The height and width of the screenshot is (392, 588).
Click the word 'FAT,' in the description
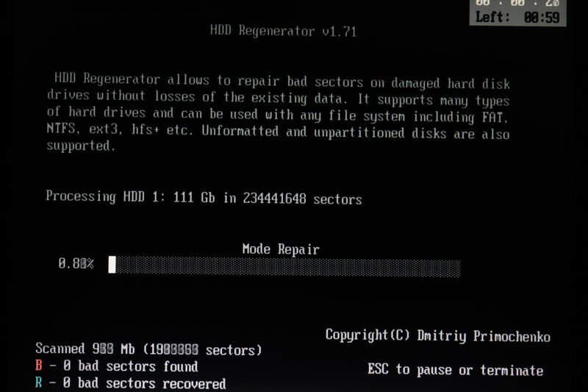click(x=495, y=118)
